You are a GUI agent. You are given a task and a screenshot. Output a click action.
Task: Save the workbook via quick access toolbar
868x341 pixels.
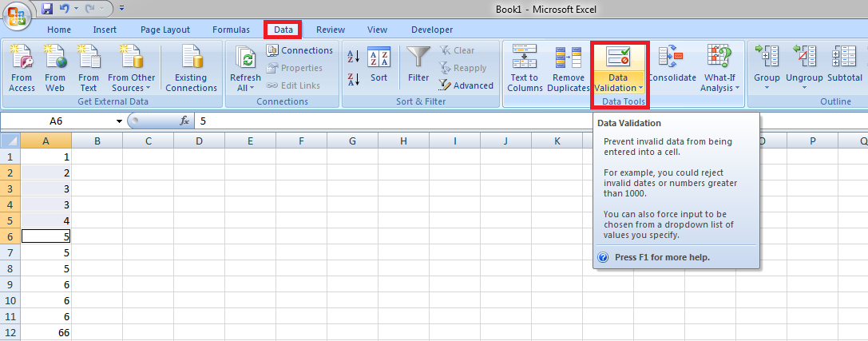(47, 8)
